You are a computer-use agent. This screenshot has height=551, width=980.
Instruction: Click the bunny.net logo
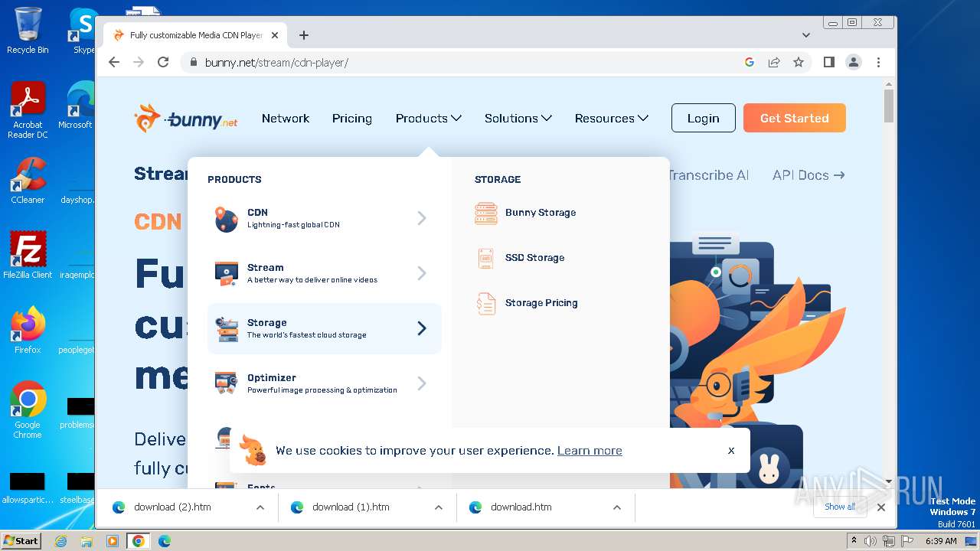(185, 119)
